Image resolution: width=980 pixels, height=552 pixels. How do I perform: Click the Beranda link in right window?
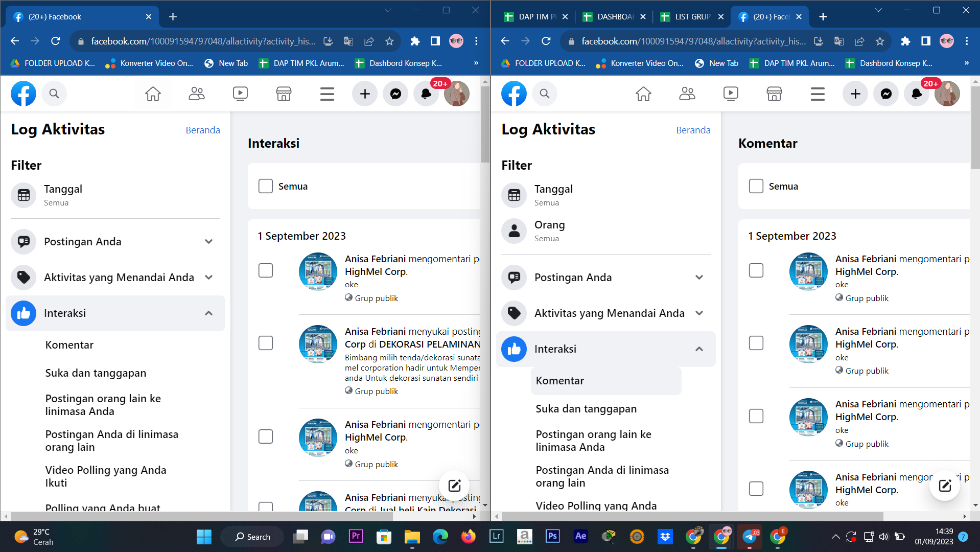point(693,130)
